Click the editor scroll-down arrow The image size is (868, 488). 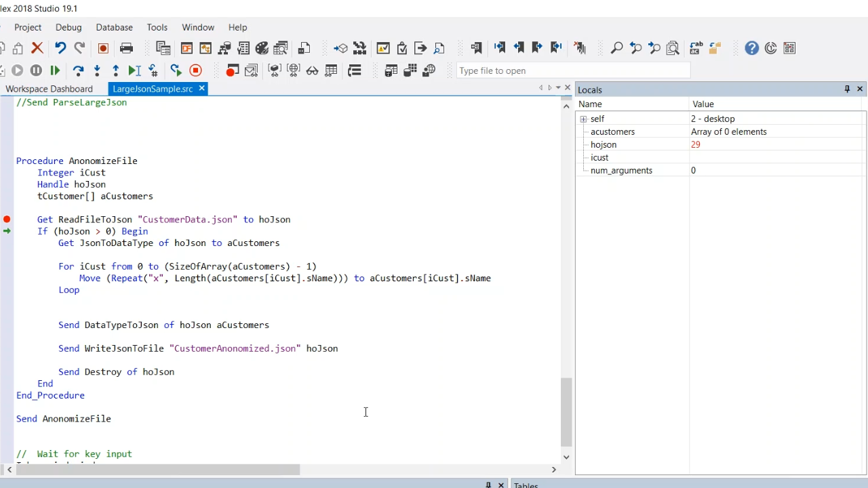(566, 457)
